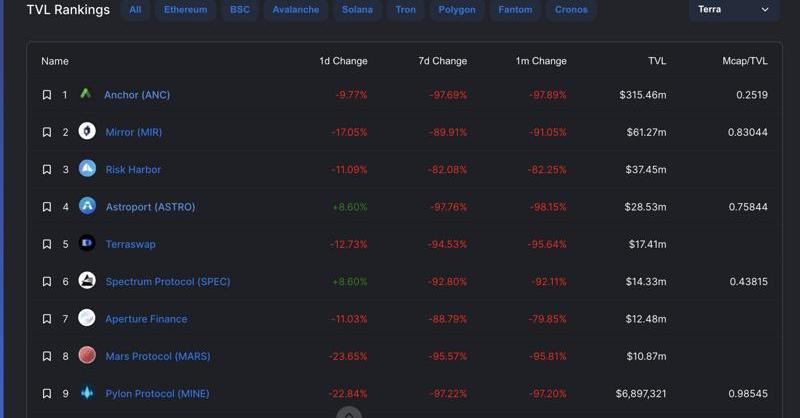Screen dimensions: 800x418
Task: Click the Mars Protocol red planet icon
Action: [87, 356]
